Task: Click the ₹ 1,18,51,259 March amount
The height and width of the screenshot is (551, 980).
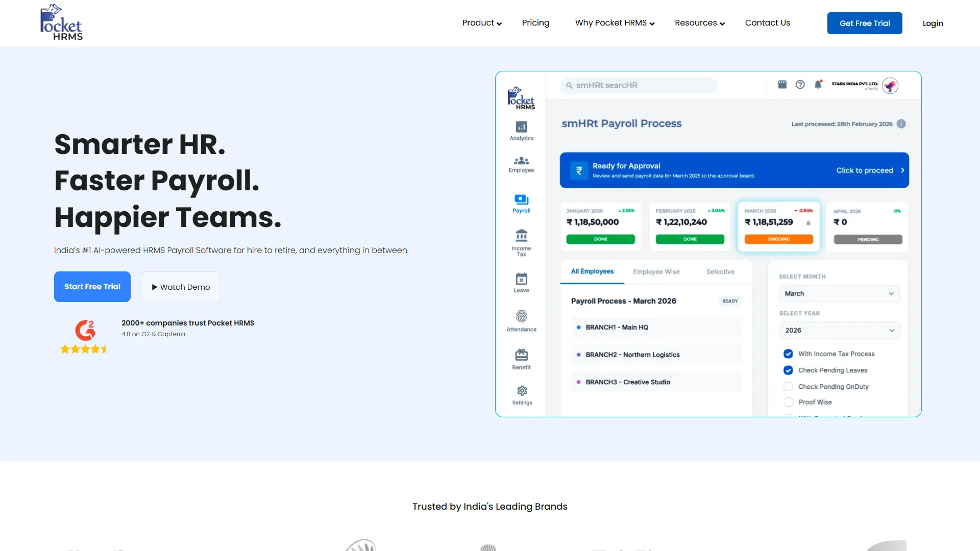Action: coord(769,222)
